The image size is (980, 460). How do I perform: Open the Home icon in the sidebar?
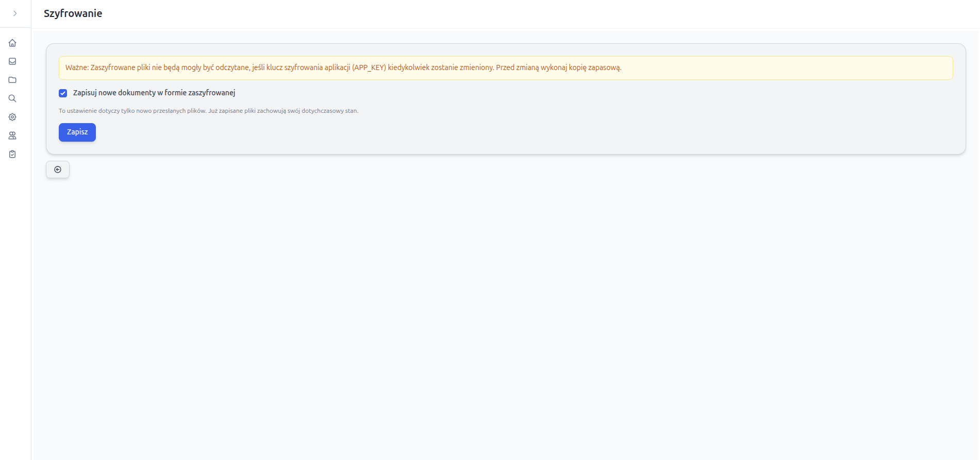point(12,43)
